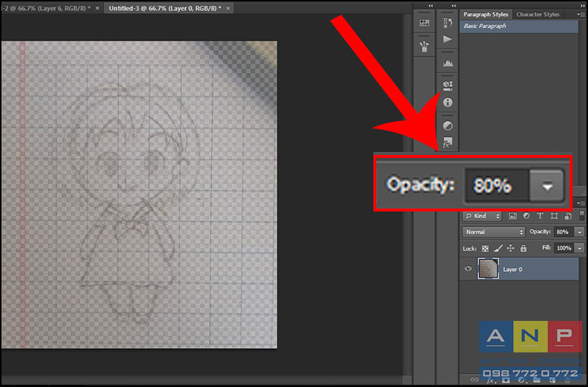
Task: Filter layers by smart objects icon
Action: point(568,216)
